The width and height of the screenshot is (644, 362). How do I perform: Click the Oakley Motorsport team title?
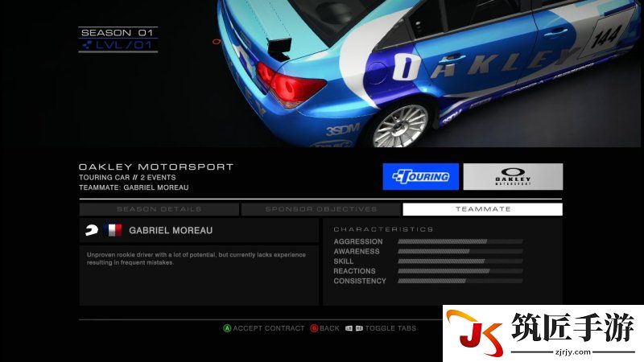coord(156,167)
